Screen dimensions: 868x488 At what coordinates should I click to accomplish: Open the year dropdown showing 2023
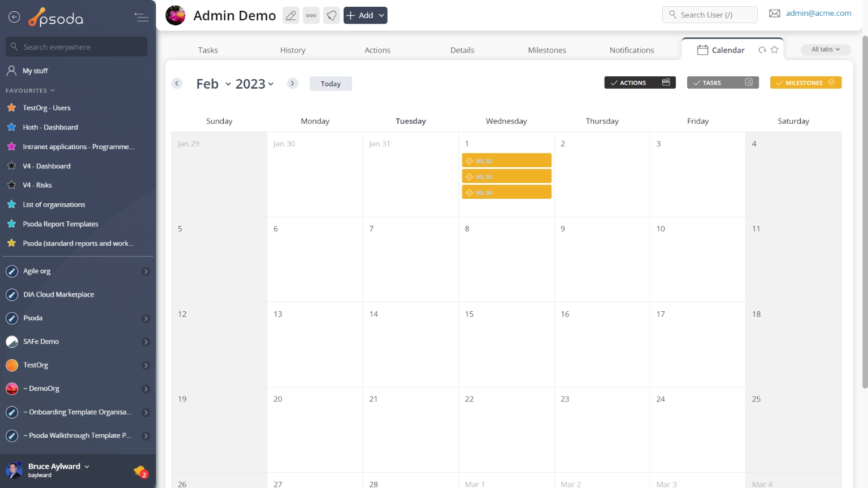click(255, 84)
